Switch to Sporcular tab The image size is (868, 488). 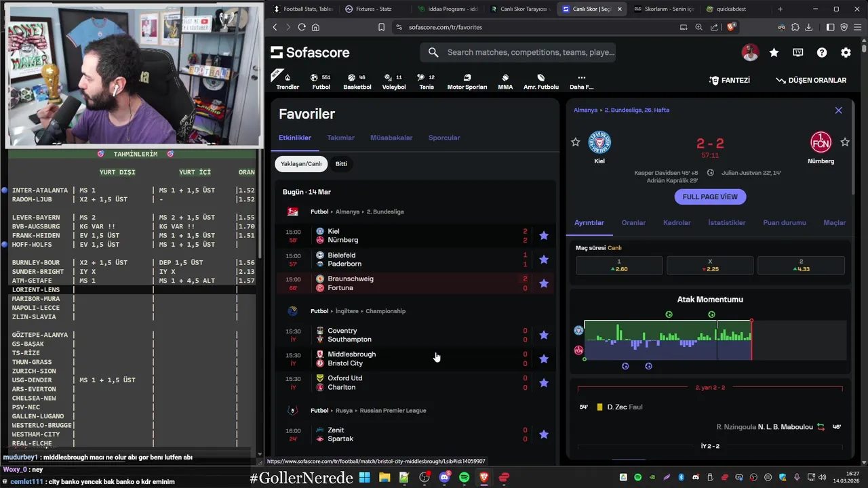coord(444,138)
